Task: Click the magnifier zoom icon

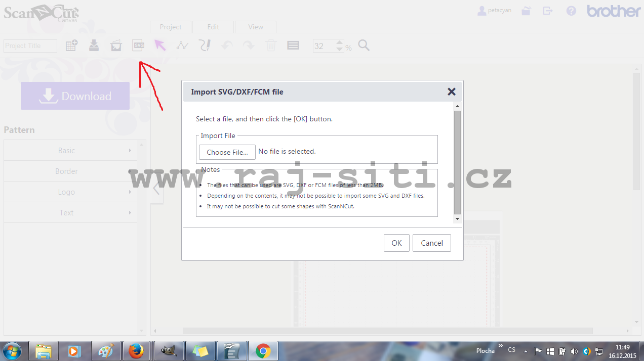Action: (364, 46)
